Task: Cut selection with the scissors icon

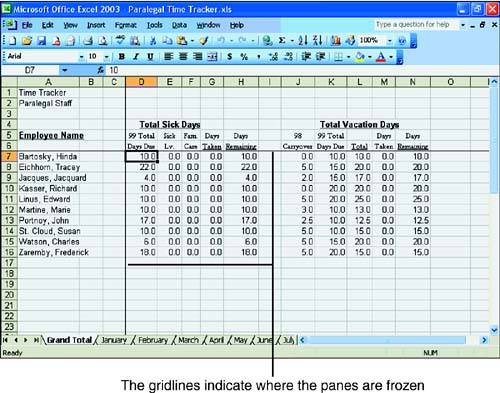Action: [x=153, y=41]
